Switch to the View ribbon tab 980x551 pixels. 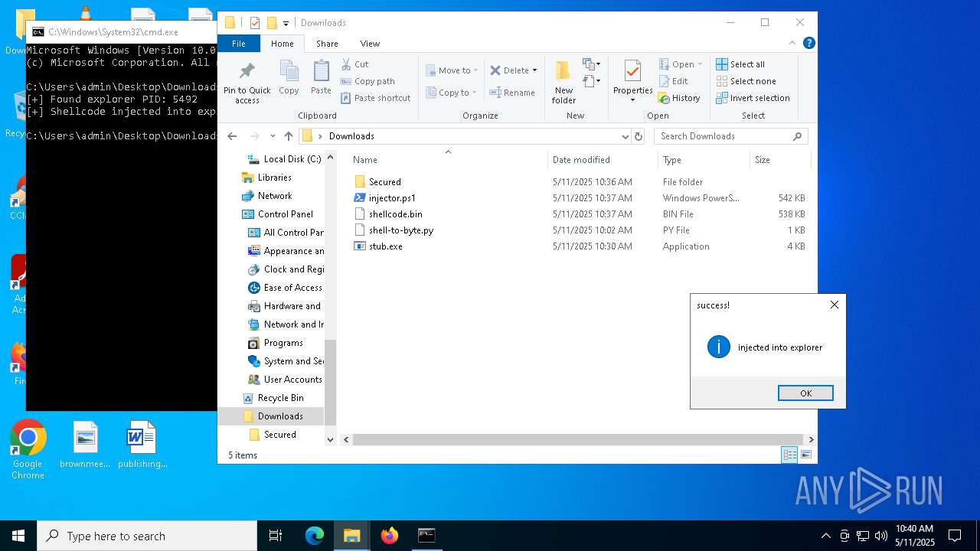click(370, 44)
